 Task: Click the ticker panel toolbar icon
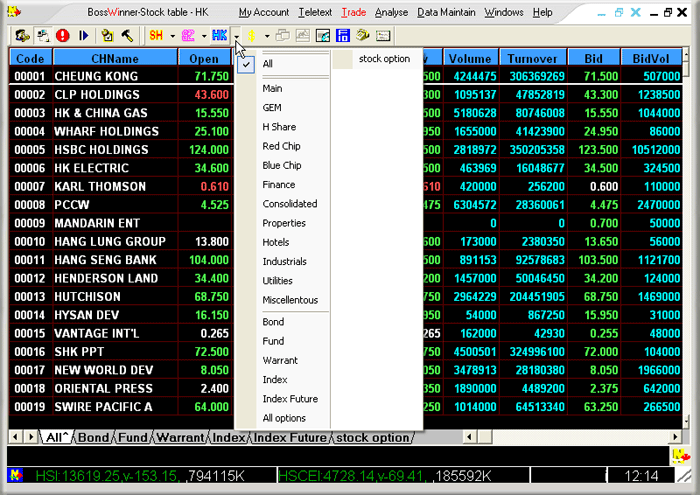(x=383, y=35)
